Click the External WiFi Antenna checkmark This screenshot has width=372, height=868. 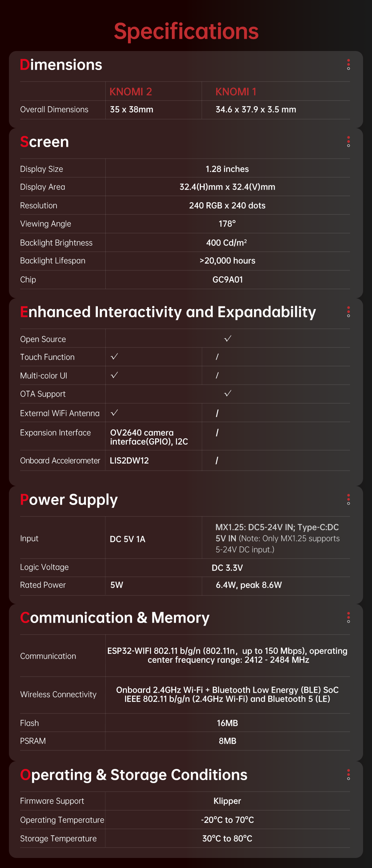(114, 413)
